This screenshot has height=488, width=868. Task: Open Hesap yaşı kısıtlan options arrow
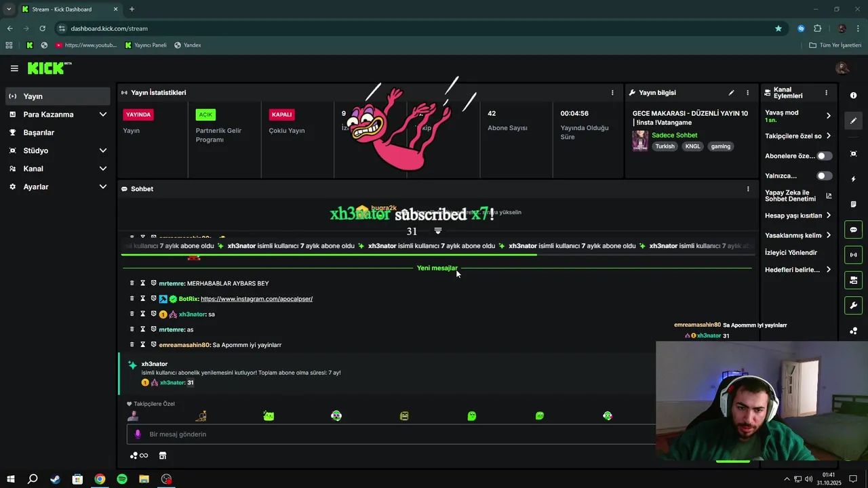tap(828, 216)
